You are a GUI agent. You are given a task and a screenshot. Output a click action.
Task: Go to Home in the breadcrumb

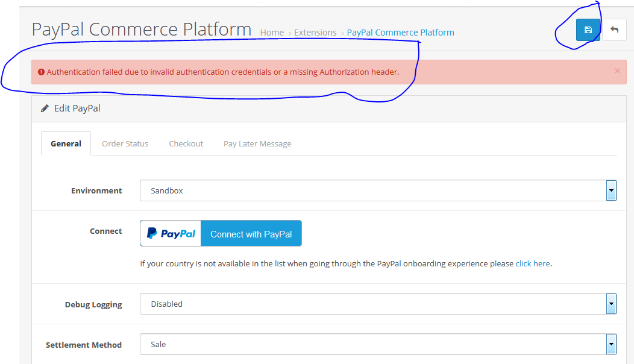[272, 33]
